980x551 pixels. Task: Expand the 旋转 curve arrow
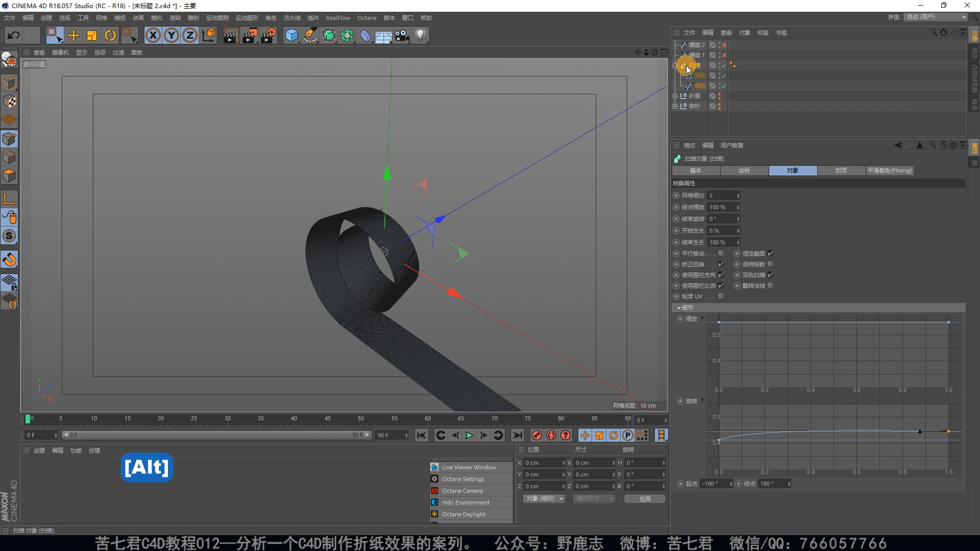click(x=702, y=400)
